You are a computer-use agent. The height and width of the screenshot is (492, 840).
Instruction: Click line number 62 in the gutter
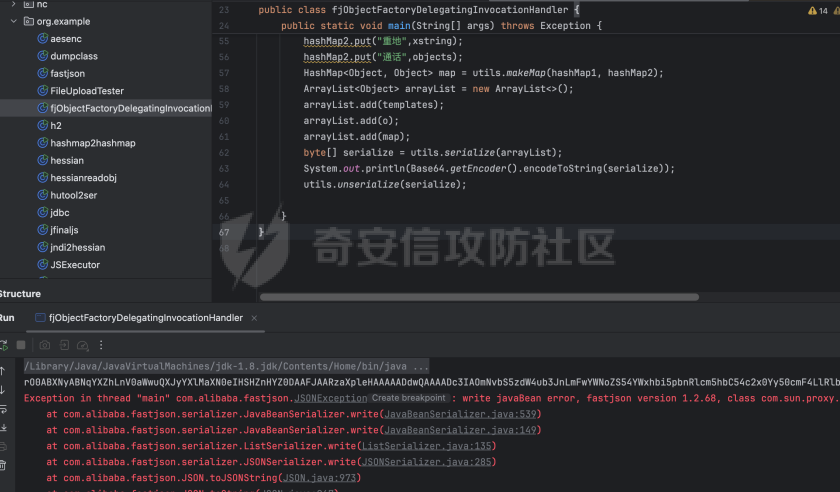click(x=224, y=153)
